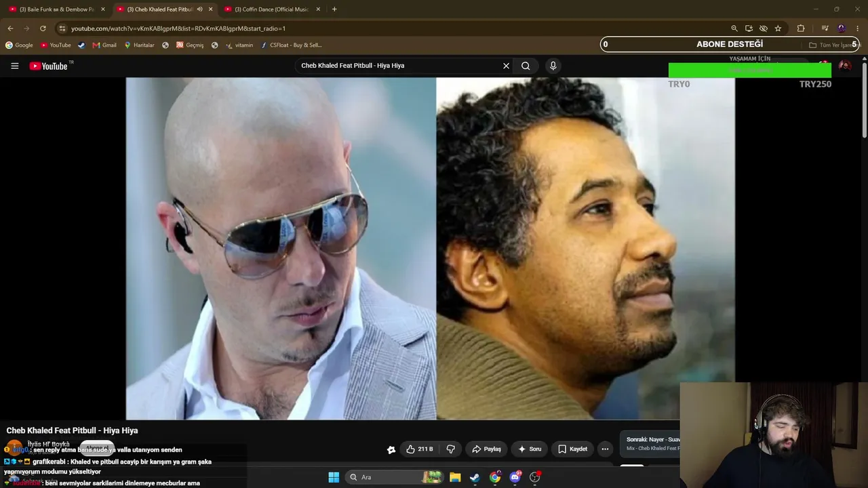868x488 pixels.
Task: Click the crossed-eye icon in address bar
Action: coord(764,28)
